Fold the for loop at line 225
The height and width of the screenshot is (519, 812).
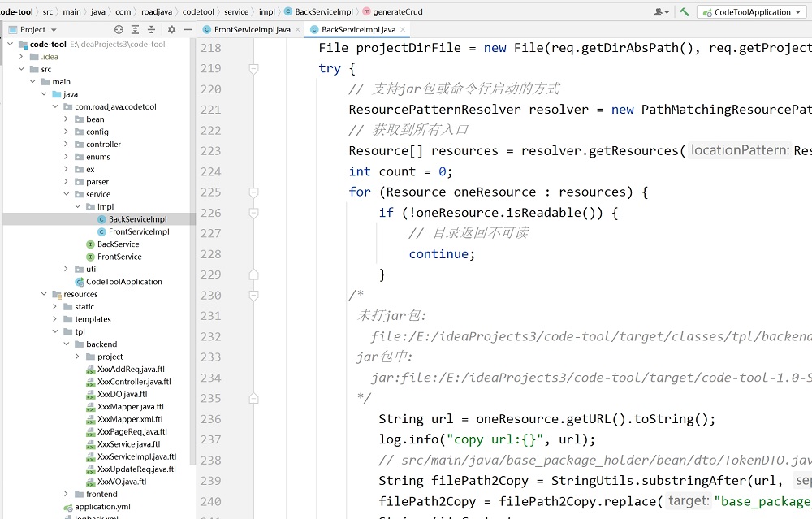tap(253, 192)
